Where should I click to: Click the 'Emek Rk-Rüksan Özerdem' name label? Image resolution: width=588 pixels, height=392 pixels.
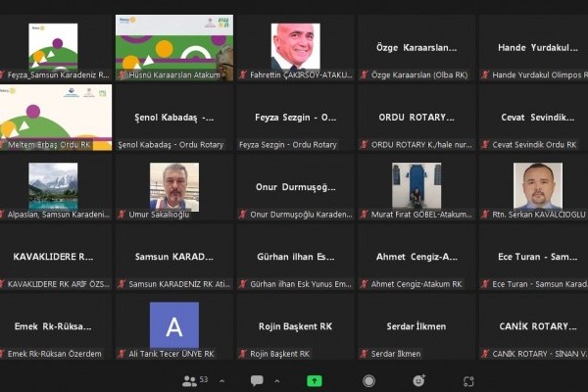pyautogui.click(x=54, y=354)
